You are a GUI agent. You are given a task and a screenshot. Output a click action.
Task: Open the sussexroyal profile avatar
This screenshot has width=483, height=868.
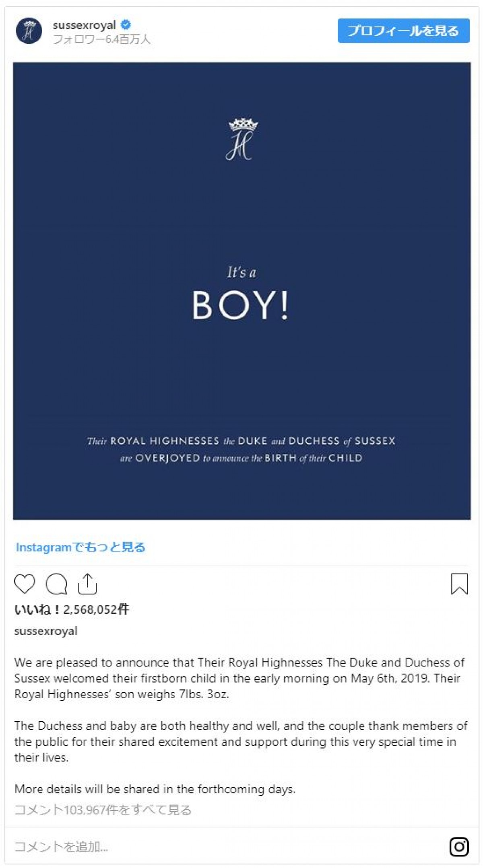(x=29, y=31)
